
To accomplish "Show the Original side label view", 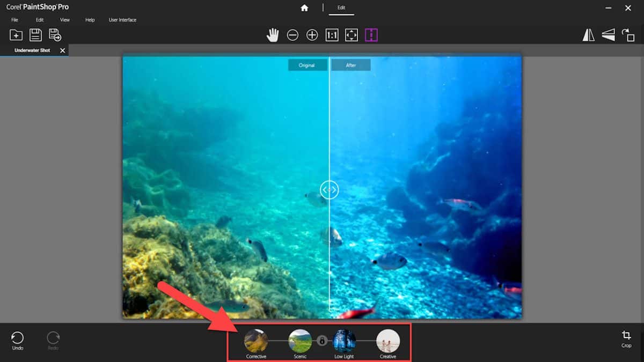I will pos(307,64).
